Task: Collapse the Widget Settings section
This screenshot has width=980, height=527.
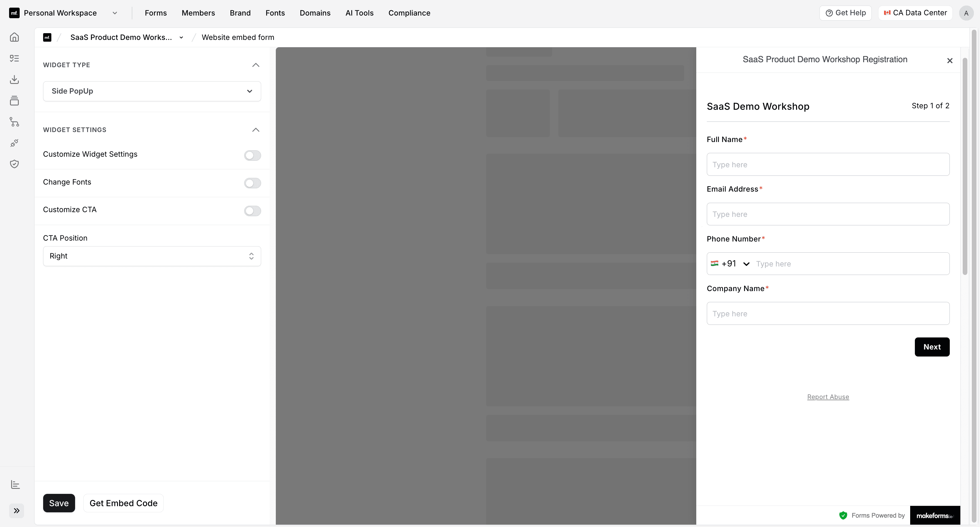Action: pyautogui.click(x=256, y=130)
